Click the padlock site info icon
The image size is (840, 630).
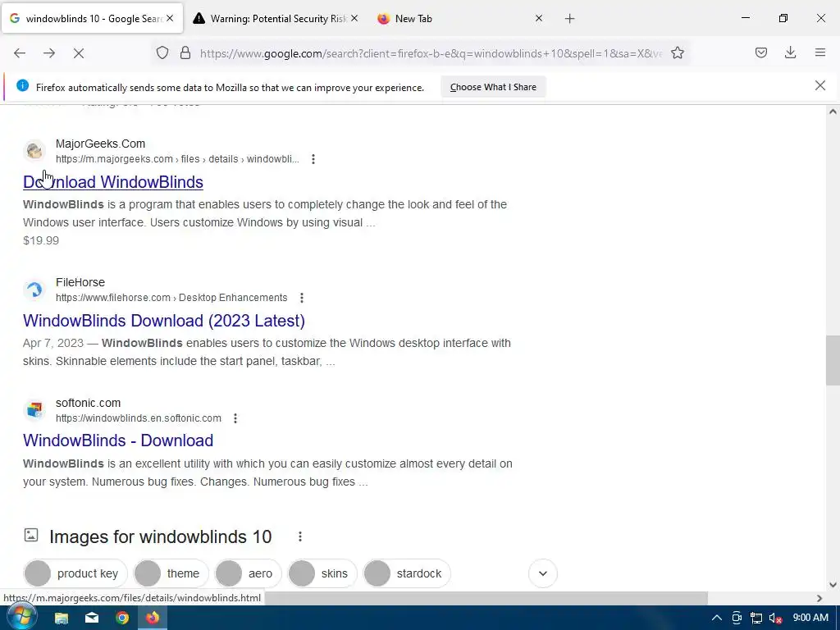(x=185, y=53)
